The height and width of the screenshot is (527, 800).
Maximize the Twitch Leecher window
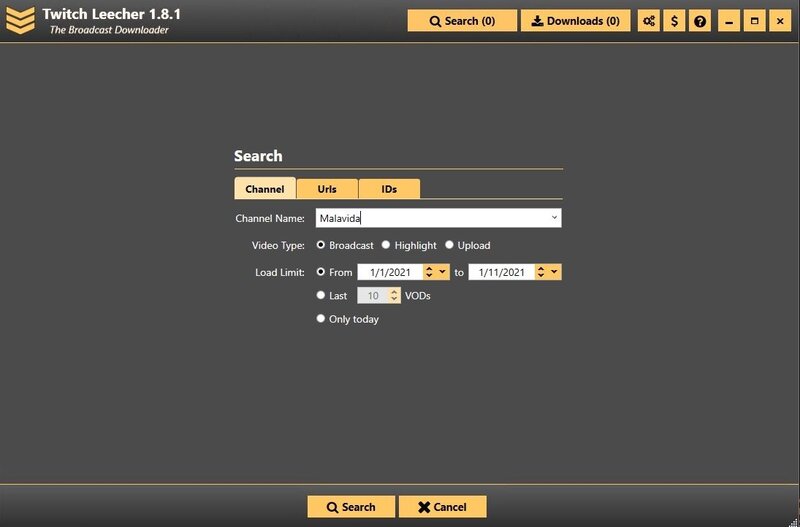coord(754,21)
